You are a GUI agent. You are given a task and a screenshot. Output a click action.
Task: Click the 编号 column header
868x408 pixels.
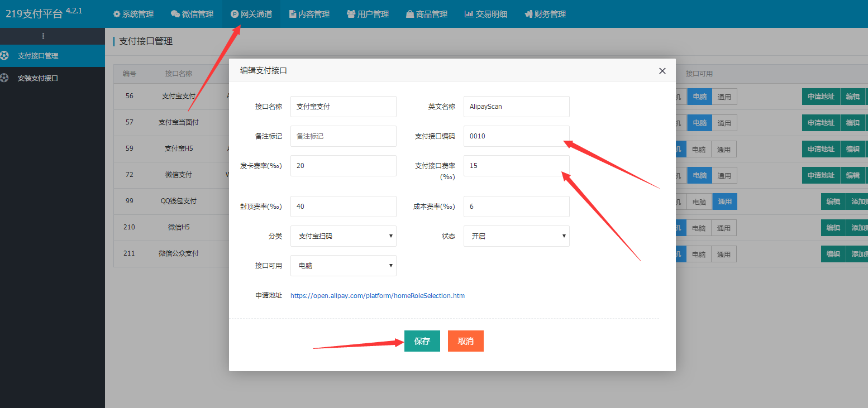click(x=130, y=74)
